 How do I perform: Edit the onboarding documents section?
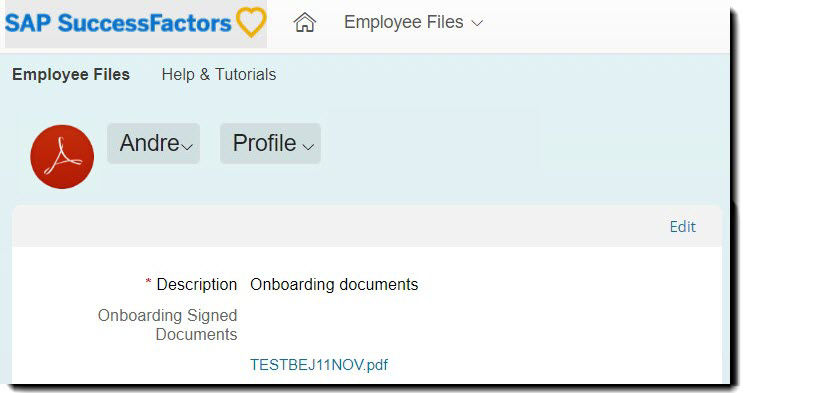click(x=682, y=227)
